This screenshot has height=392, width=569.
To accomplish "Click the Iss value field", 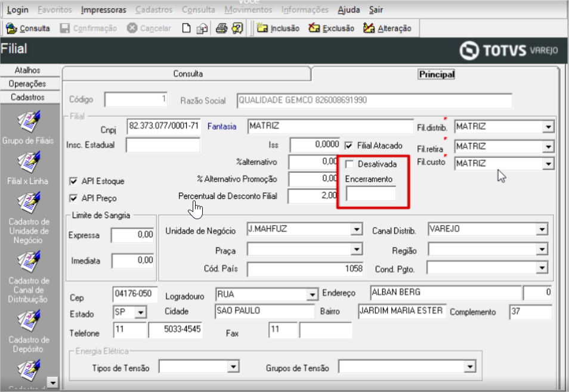I will tap(314, 145).
